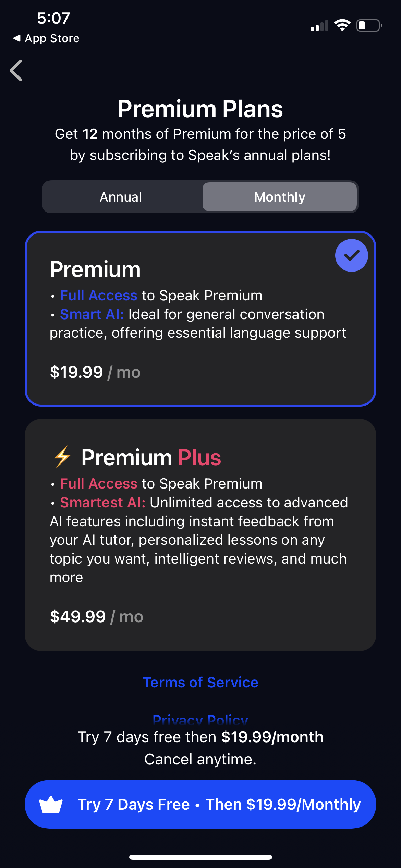
Task: Return to the App Store via top-left label
Action: pos(46,38)
